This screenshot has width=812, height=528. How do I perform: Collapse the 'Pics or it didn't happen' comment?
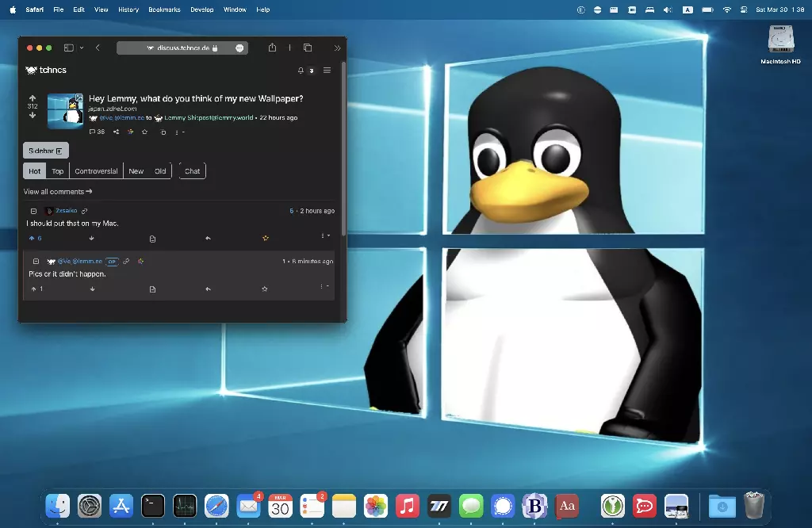[36, 262]
